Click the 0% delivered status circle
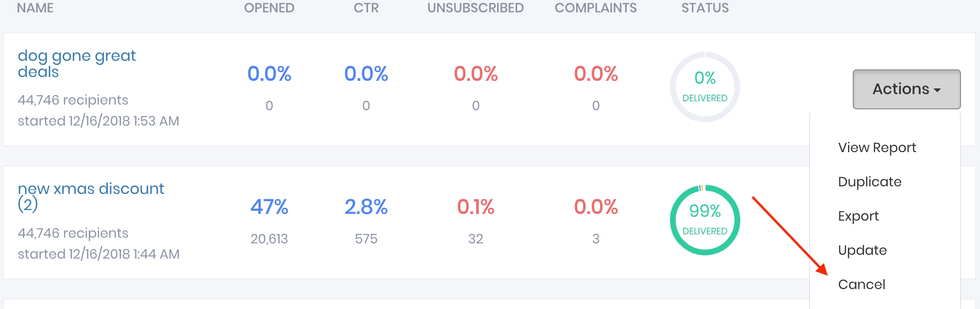Viewport: 980px width, 309px height. tap(705, 87)
